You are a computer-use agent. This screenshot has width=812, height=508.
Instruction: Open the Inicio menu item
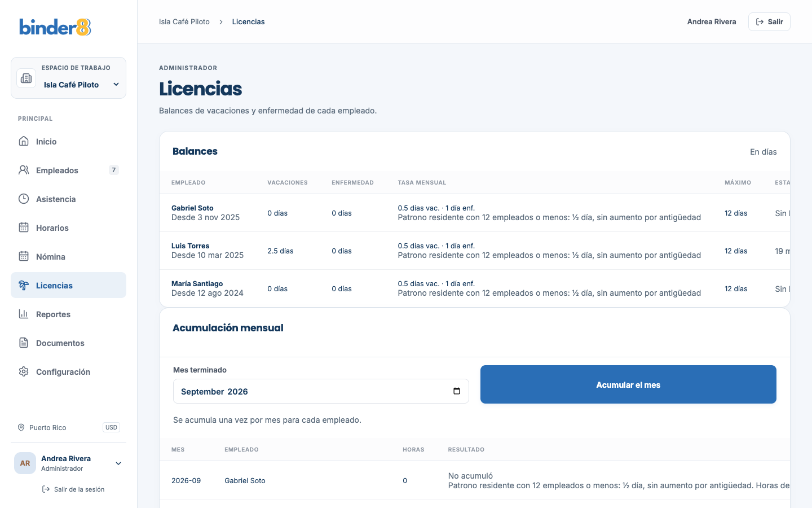(68, 141)
